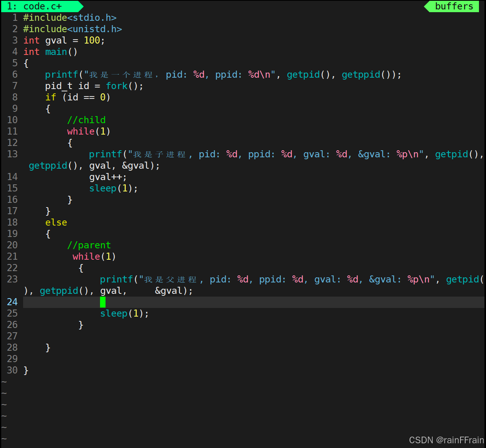Image resolution: width=486 pixels, height=448 pixels.
Task: Click the 'if (id == 0)' condition
Action: coord(78,97)
